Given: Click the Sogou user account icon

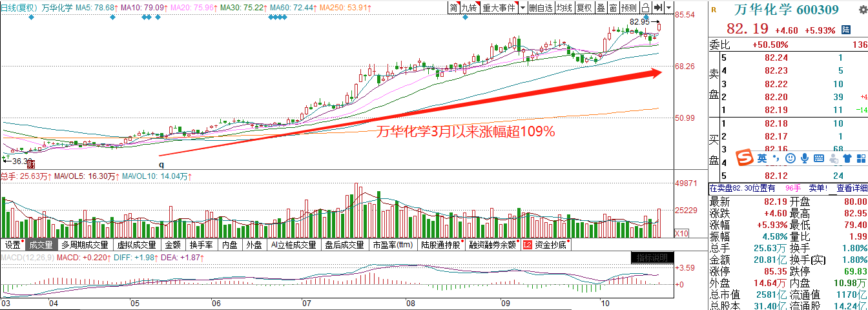Looking at the screenshot, I should pos(832,158).
